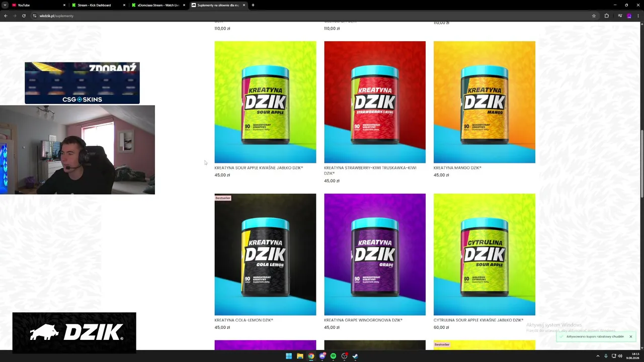The width and height of the screenshot is (644, 362).
Task: Open the Cytrulina Sour Apple product image
Action: point(485,254)
